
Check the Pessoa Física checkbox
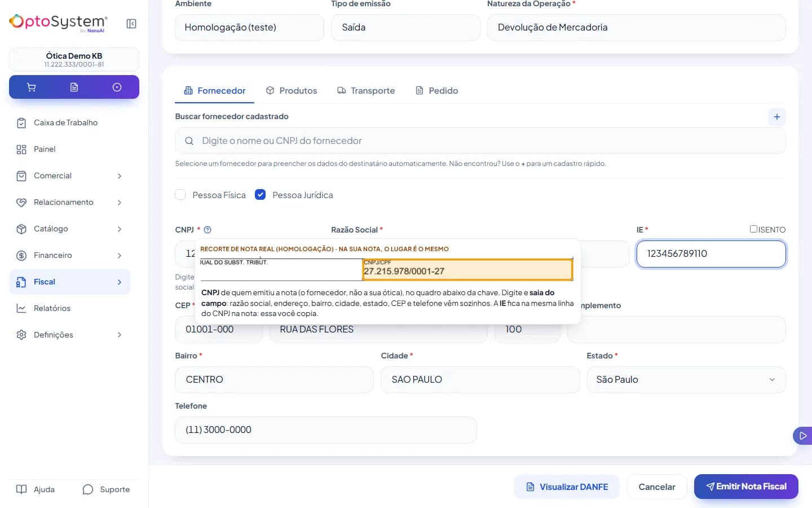(180, 195)
